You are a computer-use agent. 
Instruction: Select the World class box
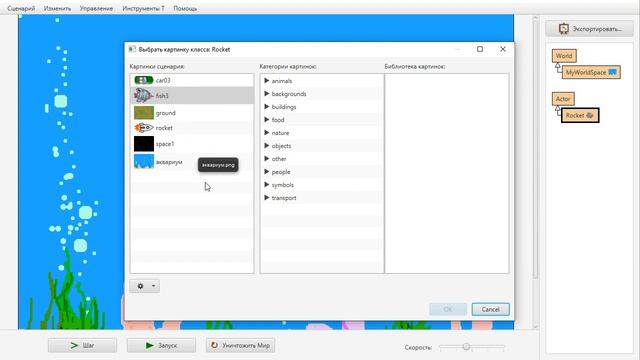[x=564, y=56]
